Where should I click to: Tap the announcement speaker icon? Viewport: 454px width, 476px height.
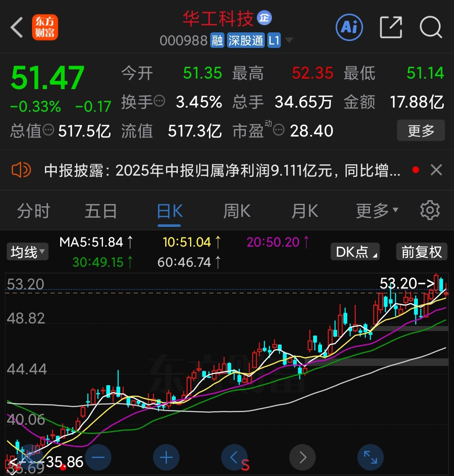21,170
